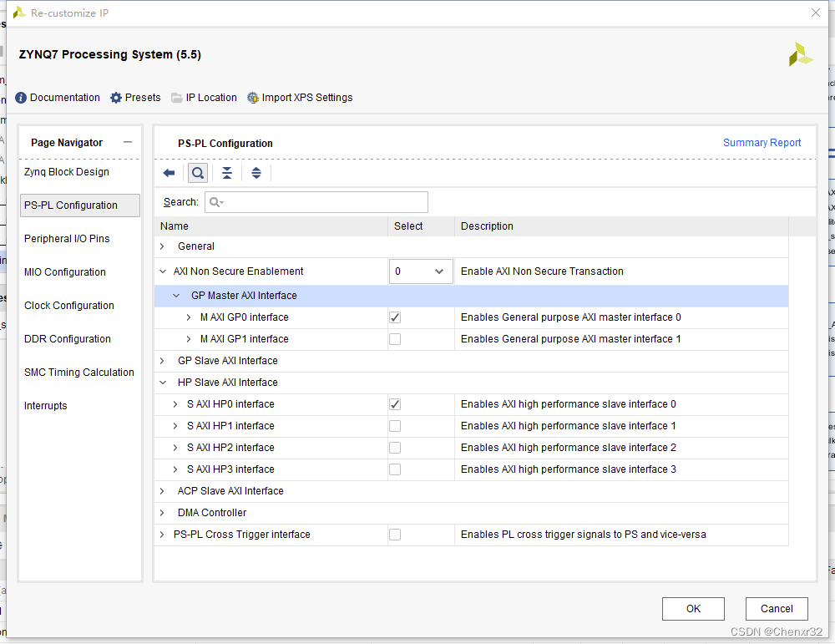Enable S AXI HP2 interface checkbox

(x=395, y=448)
